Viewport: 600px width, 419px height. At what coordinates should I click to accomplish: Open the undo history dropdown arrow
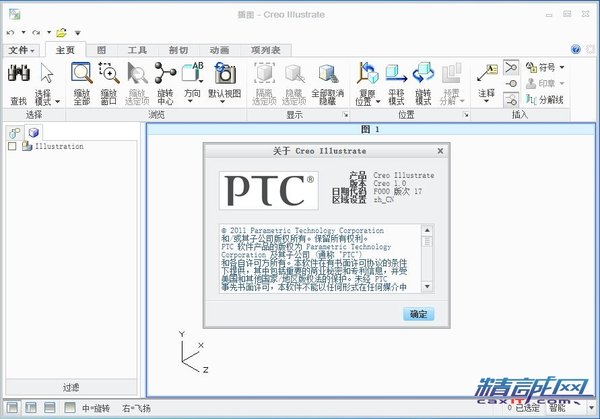point(23,33)
